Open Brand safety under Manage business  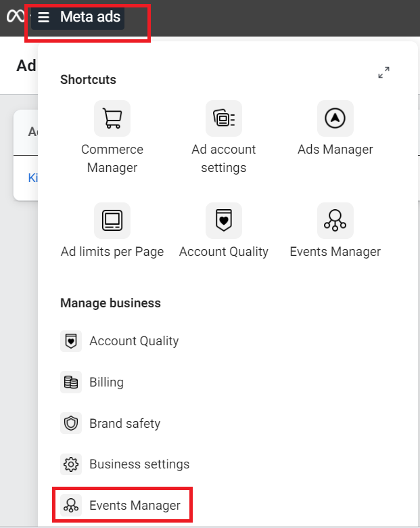[110, 423]
